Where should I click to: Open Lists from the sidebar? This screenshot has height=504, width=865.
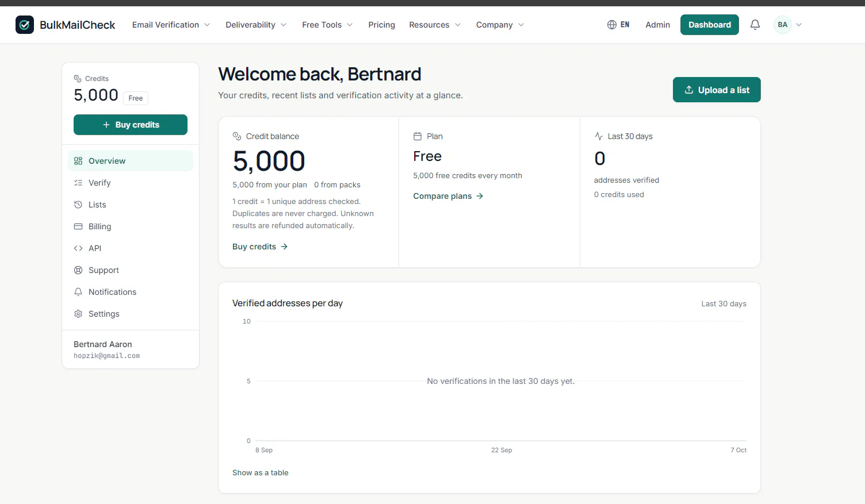[131, 205]
